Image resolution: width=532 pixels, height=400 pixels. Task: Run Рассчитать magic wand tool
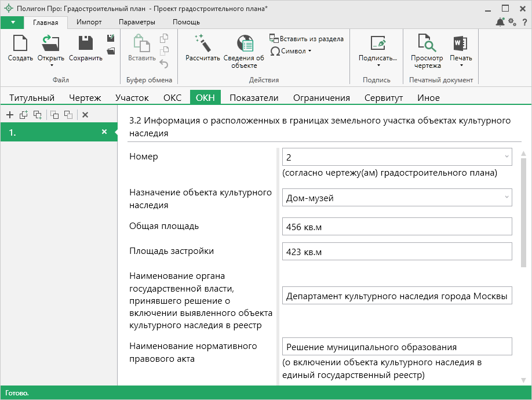point(202,44)
